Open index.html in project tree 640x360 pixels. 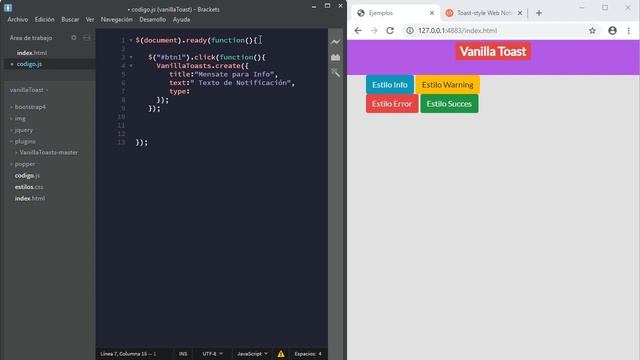[30, 198]
